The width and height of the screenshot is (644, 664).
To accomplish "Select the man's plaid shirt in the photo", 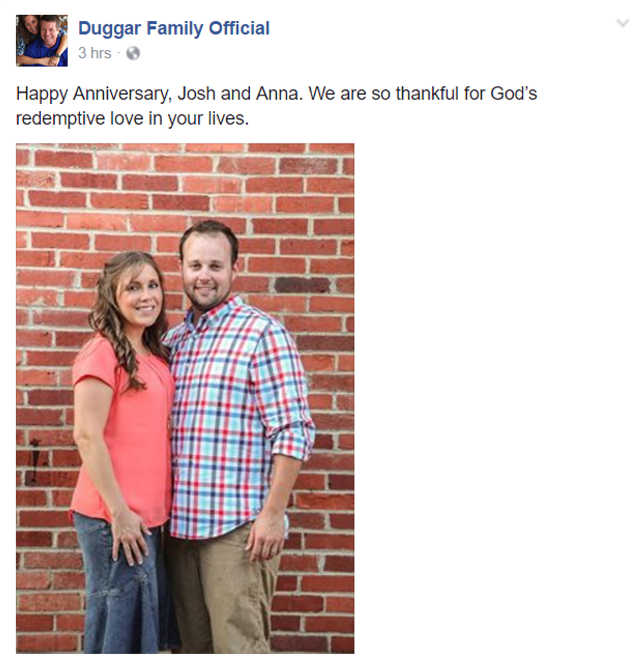I will click(239, 417).
